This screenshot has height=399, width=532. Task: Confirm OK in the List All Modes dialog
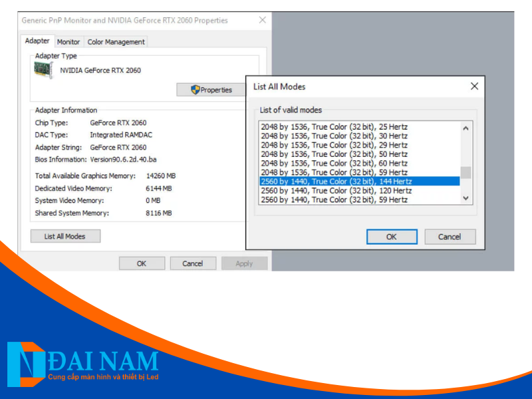392,237
